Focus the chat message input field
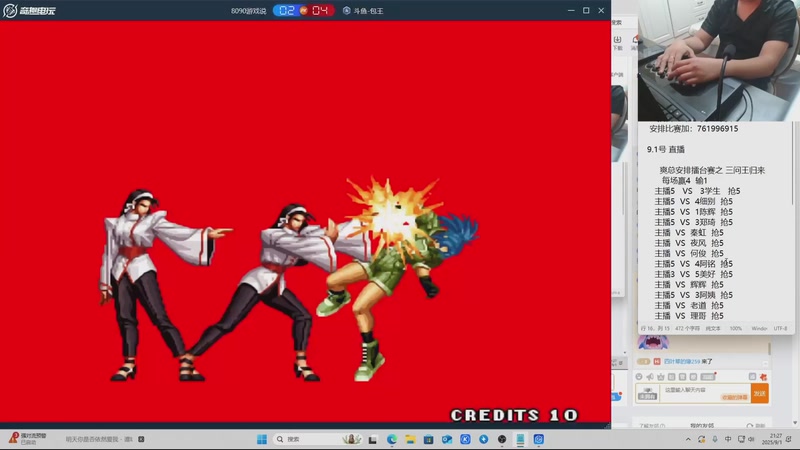 tap(705, 393)
